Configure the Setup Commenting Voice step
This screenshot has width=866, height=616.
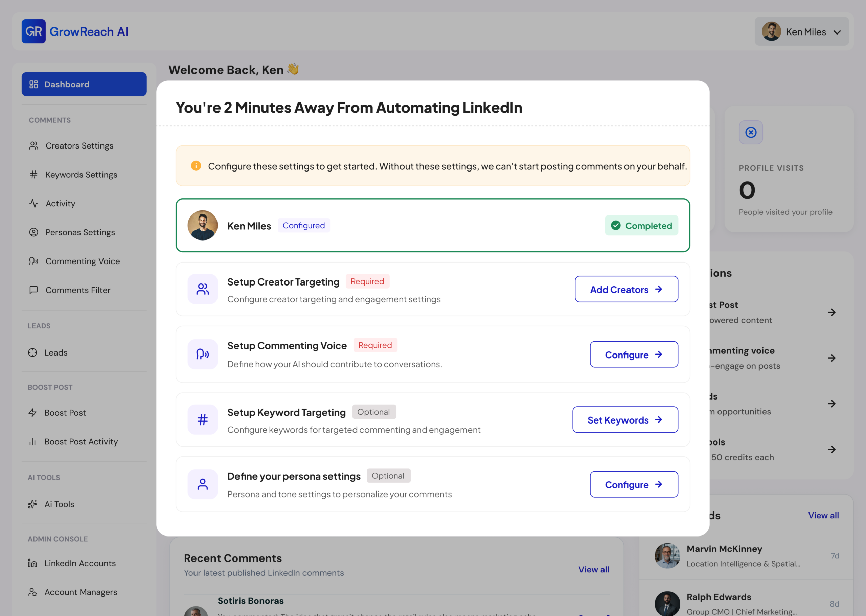634,354
